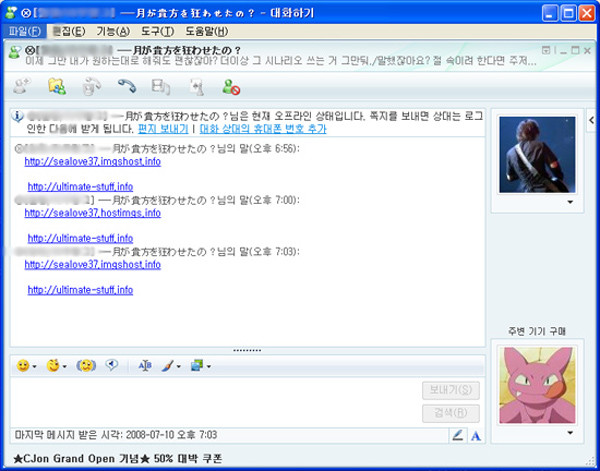600x471 pixels.
Task: Start a phone call with handset icon
Action: coord(127,87)
